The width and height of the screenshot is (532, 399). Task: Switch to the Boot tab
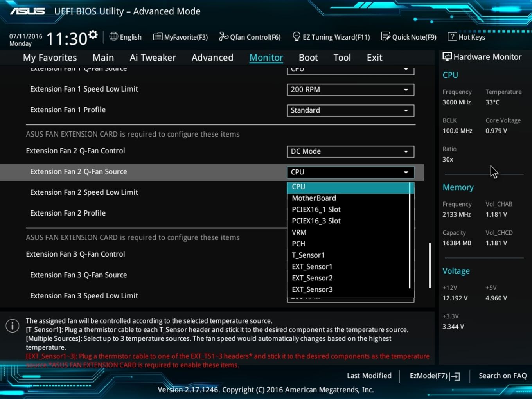pyautogui.click(x=308, y=58)
